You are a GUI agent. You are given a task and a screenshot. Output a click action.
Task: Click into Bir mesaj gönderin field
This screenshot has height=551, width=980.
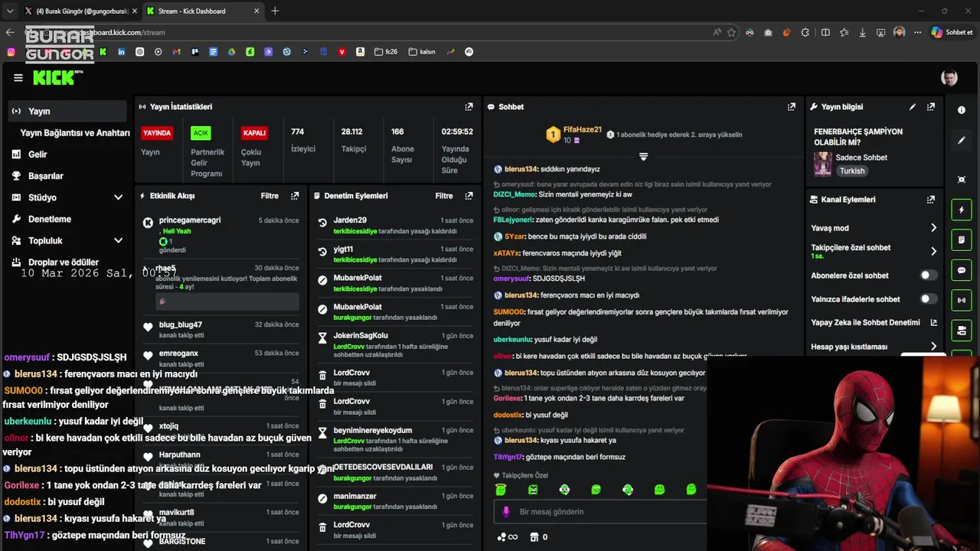point(599,512)
